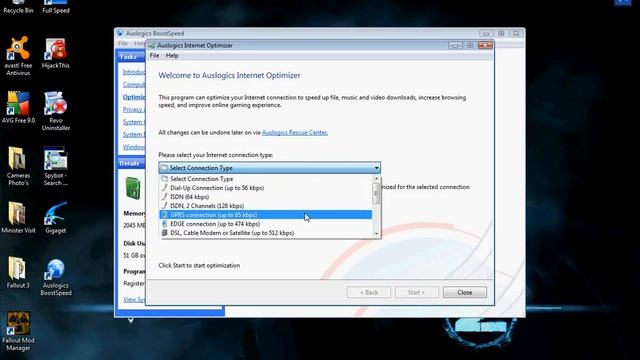
Task: Launch the Gigaget desktop shortcut
Action: (56, 217)
